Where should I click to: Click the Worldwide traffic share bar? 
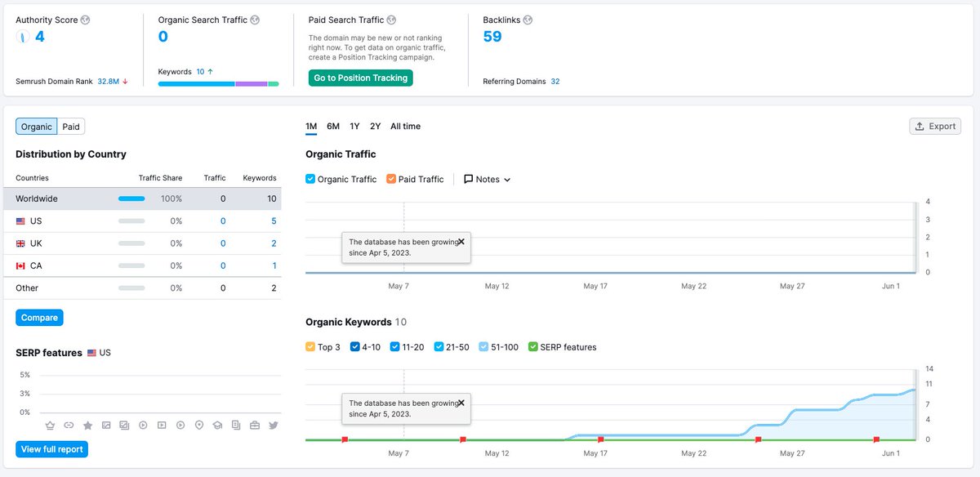[131, 198]
